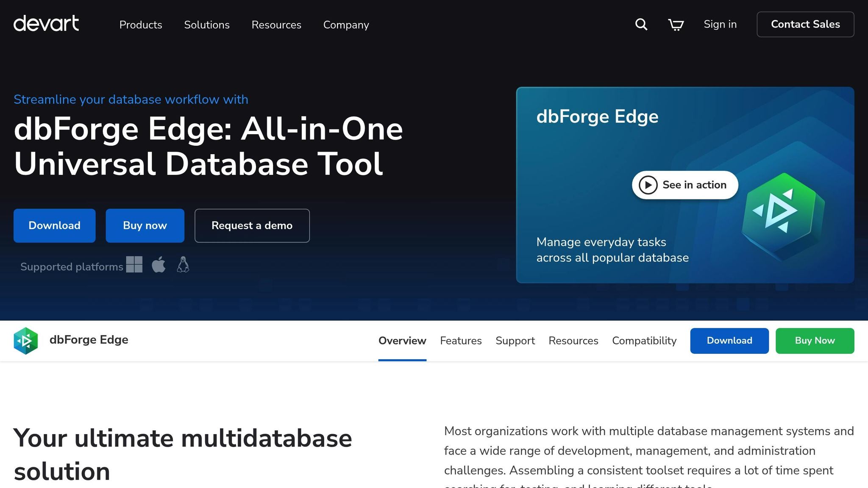Click the green Buy Now button
This screenshot has width=868, height=488.
click(x=815, y=341)
